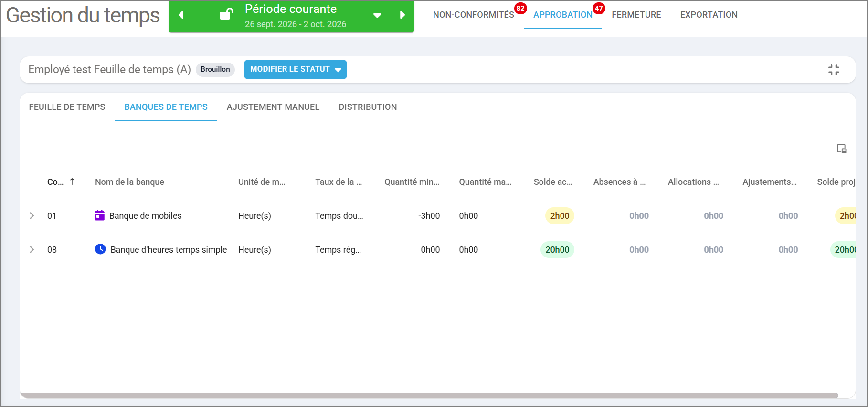
Task: Sort by Taux de la banque column header
Action: (x=339, y=182)
